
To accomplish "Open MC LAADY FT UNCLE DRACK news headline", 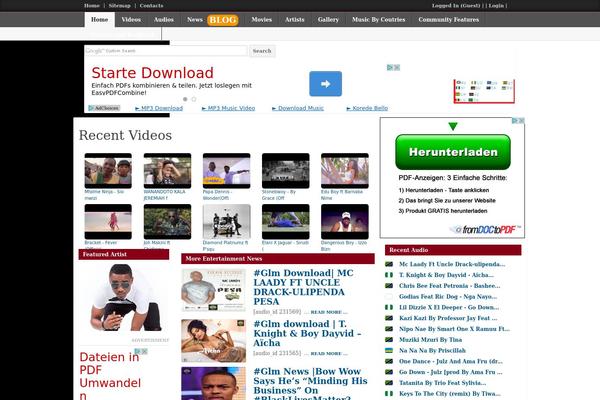I will (303, 287).
